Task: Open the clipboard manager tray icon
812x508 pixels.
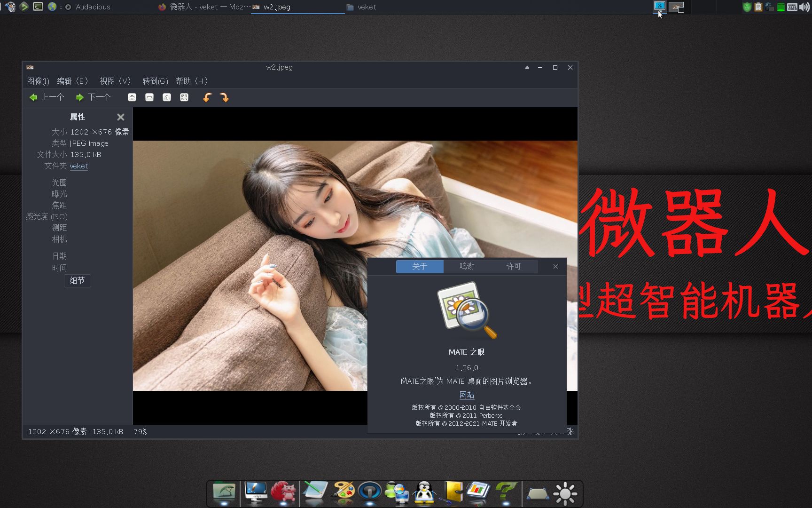Action: tap(758, 7)
